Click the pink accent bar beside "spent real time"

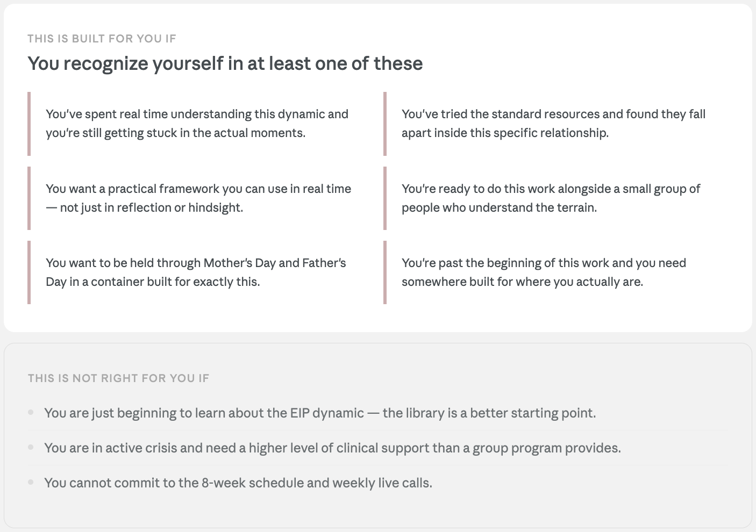29,124
